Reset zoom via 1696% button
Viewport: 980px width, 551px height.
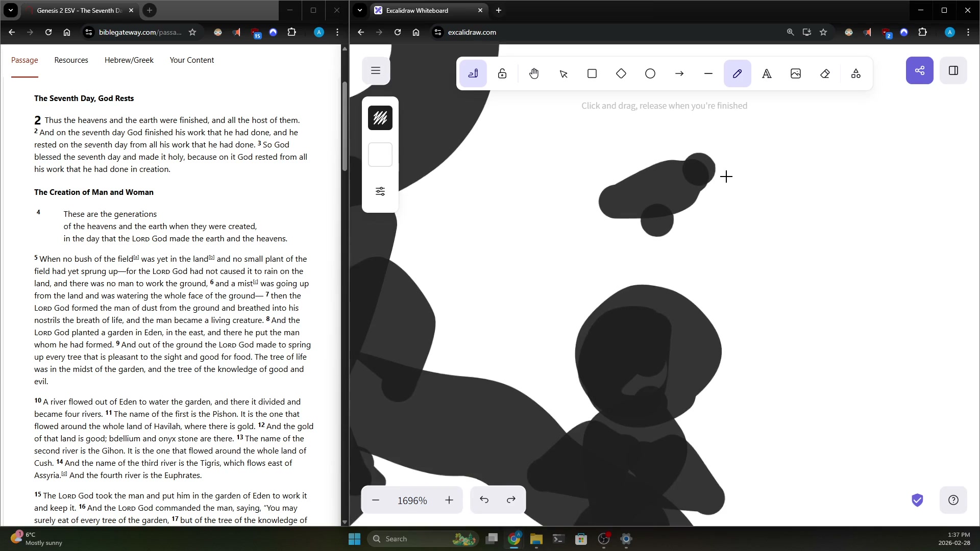(412, 500)
